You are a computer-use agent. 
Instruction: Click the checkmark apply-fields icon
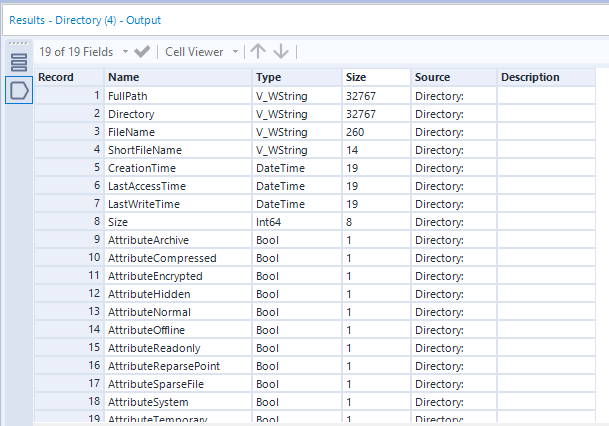[x=142, y=51]
